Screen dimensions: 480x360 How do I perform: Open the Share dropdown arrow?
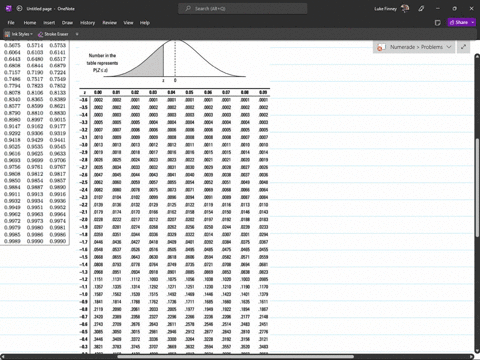(x=473, y=22)
